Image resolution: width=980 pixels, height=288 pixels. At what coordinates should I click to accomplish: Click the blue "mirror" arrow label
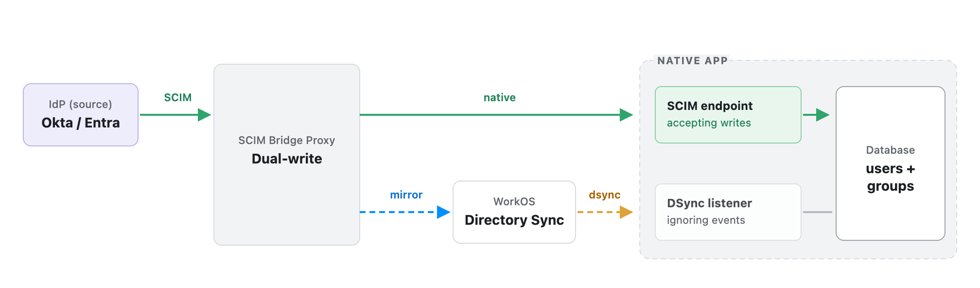(x=406, y=195)
